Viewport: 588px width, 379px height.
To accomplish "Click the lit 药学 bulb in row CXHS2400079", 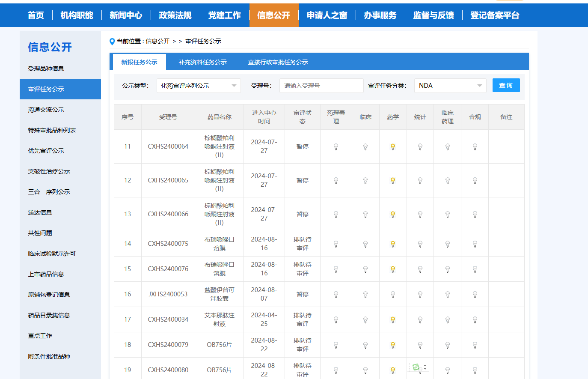I will coord(393,345).
